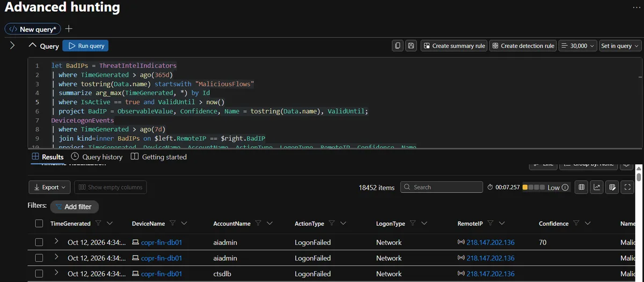Open the top-right more options ellipsis
644x282 pixels.
[x=636, y=8]
